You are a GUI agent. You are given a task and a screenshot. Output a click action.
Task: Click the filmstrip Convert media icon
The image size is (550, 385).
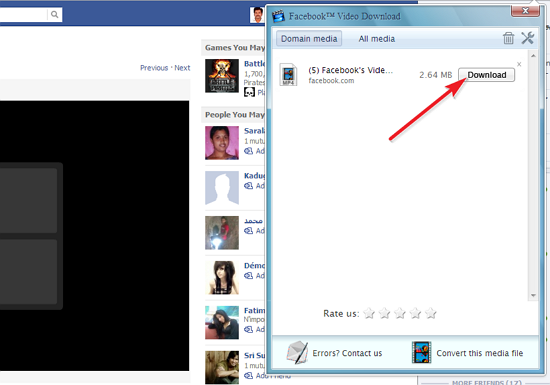421,352
